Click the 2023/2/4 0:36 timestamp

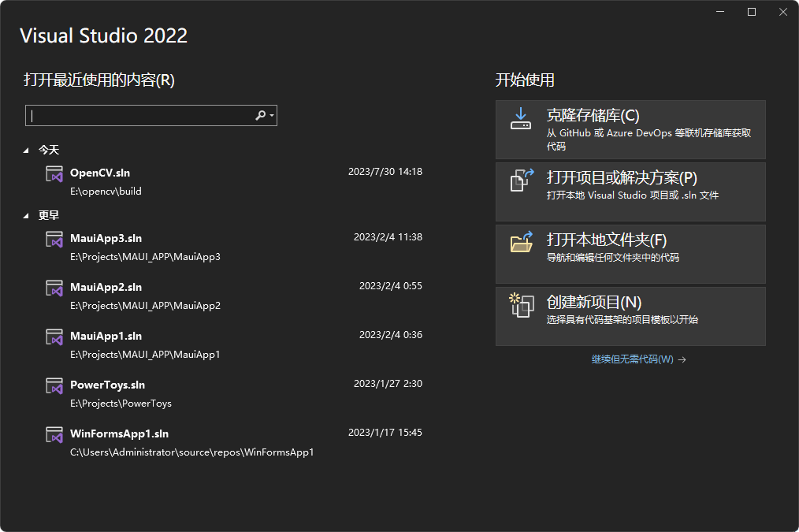[x=391, y=335]
